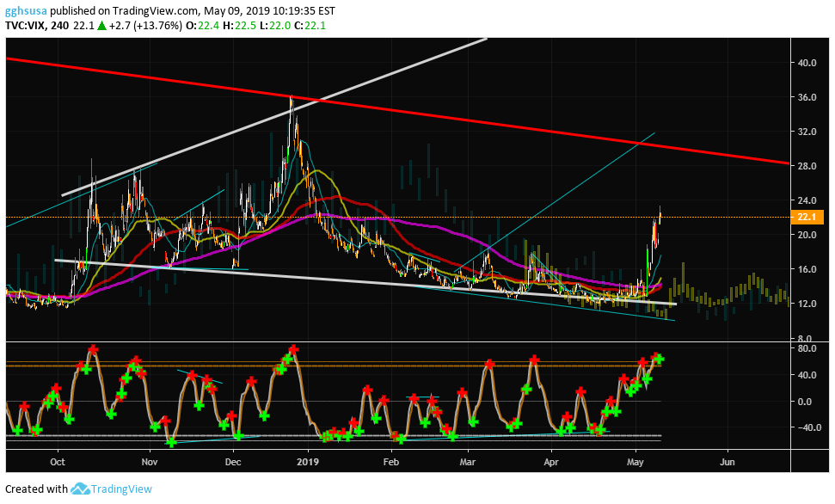Click the +2.7 (+13.76%) change value

point(146,25)
